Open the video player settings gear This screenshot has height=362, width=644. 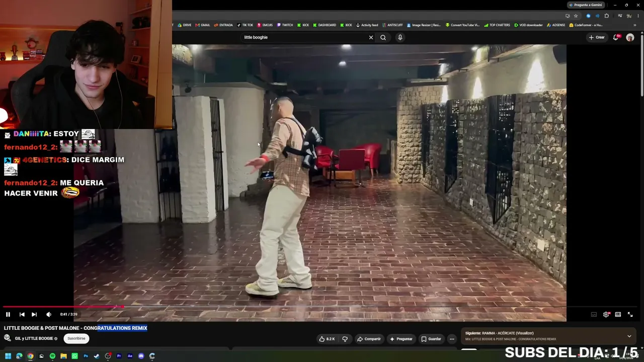pyautogui.click(x=606, y=314)
